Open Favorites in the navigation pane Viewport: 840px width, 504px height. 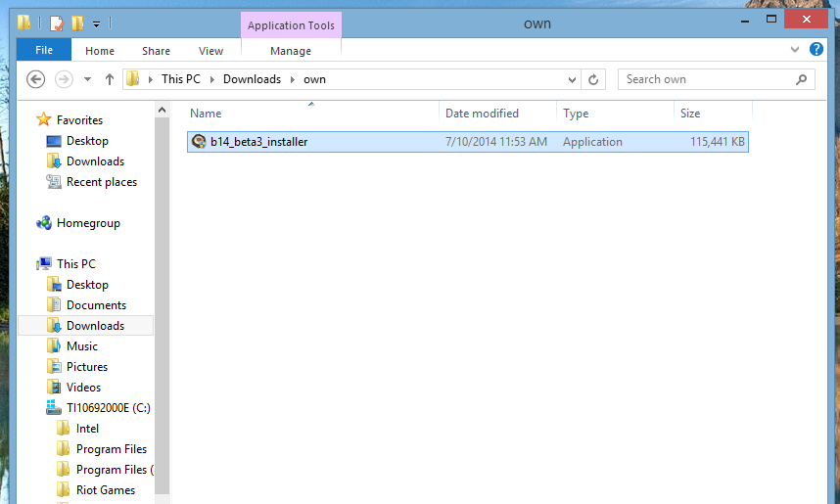[80, 120]
